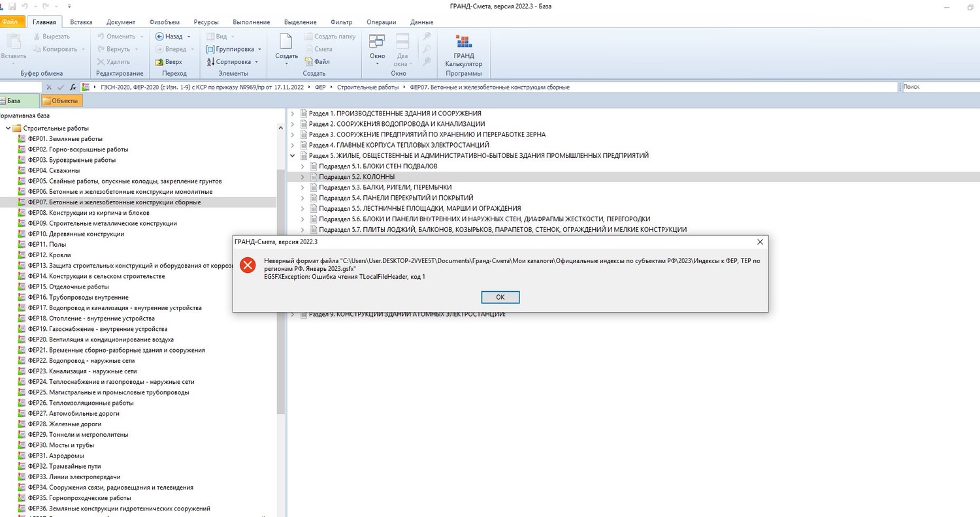980x517 pixels.
Task: Switch to the Операции ribbon tab
Action: tap(381, 22)
